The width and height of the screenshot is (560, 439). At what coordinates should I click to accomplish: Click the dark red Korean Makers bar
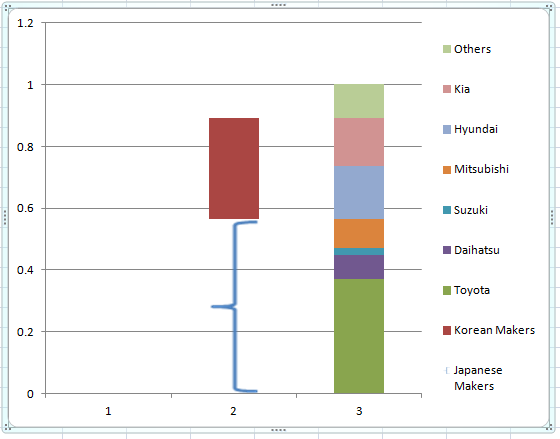click(x=234, y=168)
